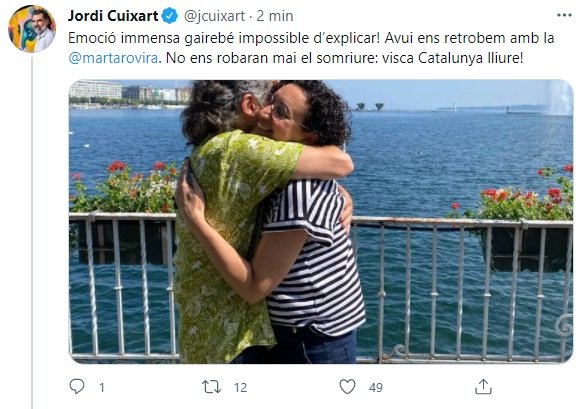Click the Jordi Cuixart display name
This screenshot has width=584, height=409.
point(113,16)
